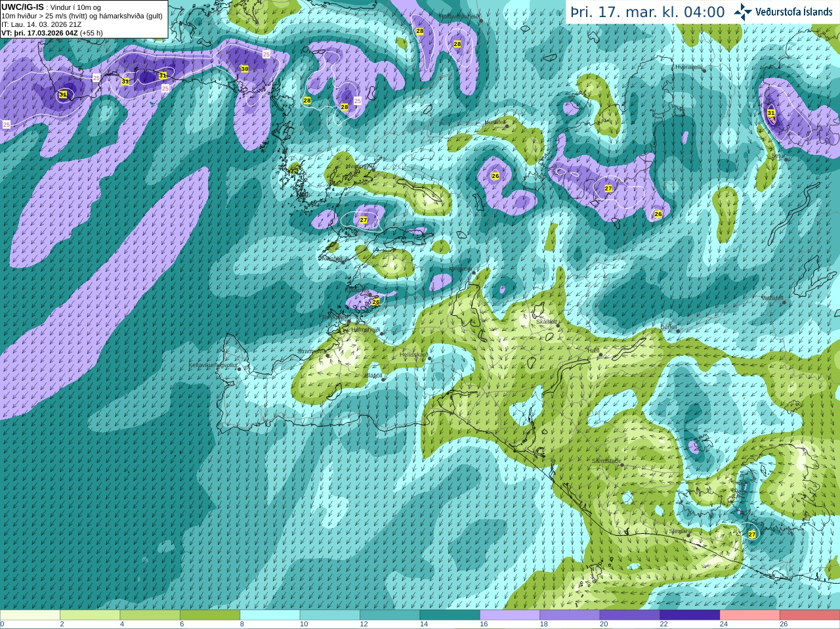Pick the 20–22 m/s legend swatch
Screen dimensions: 840x629
coord(630,615)
